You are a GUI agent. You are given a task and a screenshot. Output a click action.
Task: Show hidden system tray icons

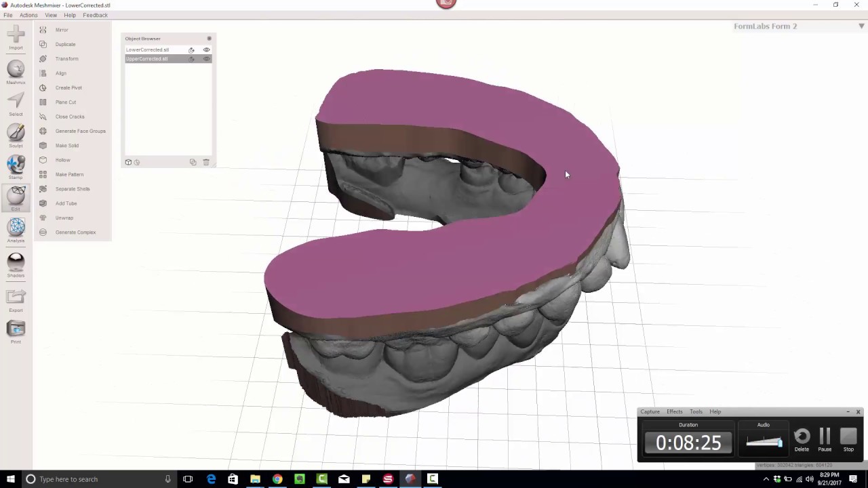[766, 479]
